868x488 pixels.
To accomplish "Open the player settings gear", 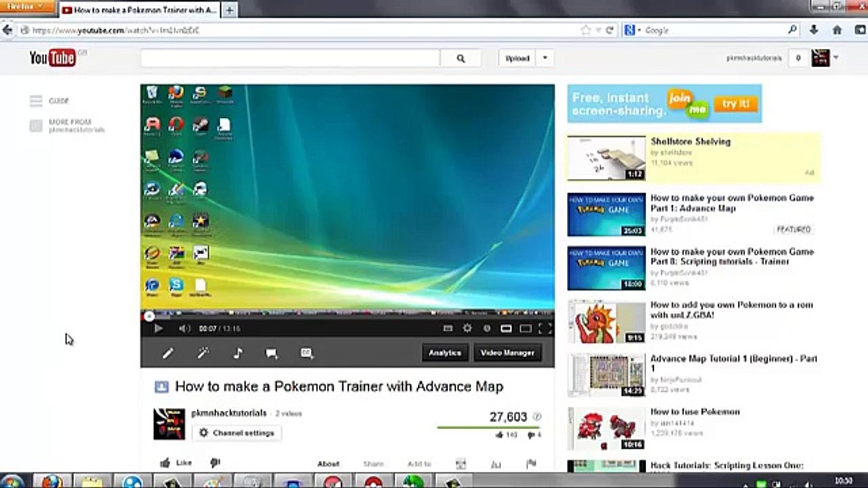I will click(467, 329).
